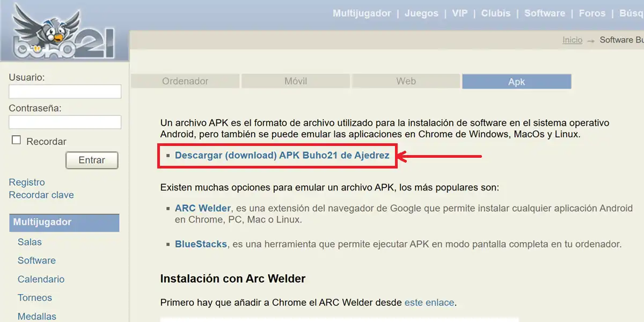Open Medallas in the sidebar

coord(37,316)
